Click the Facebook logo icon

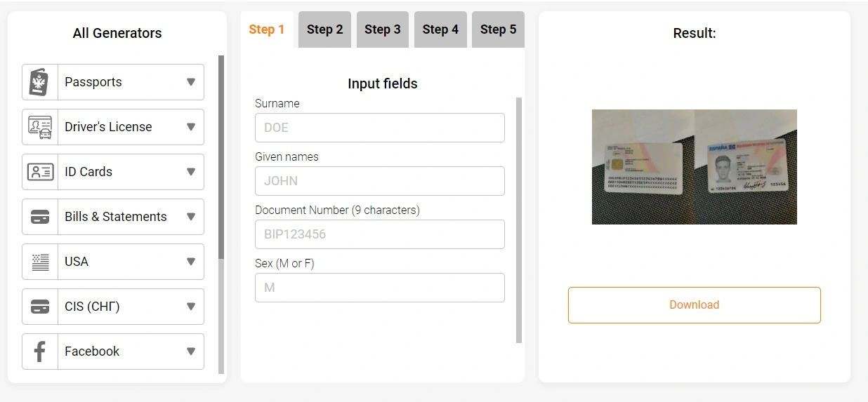(x=40, y=351)
